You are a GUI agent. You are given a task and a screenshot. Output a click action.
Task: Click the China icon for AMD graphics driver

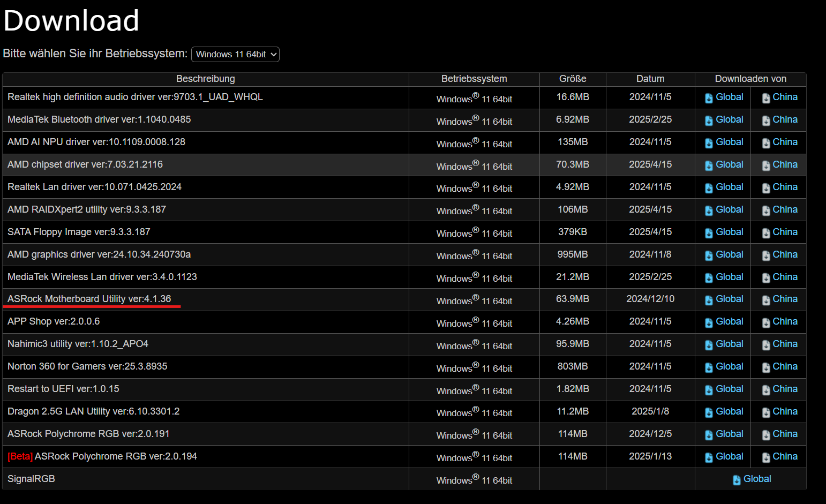click(x=766, y=255)
